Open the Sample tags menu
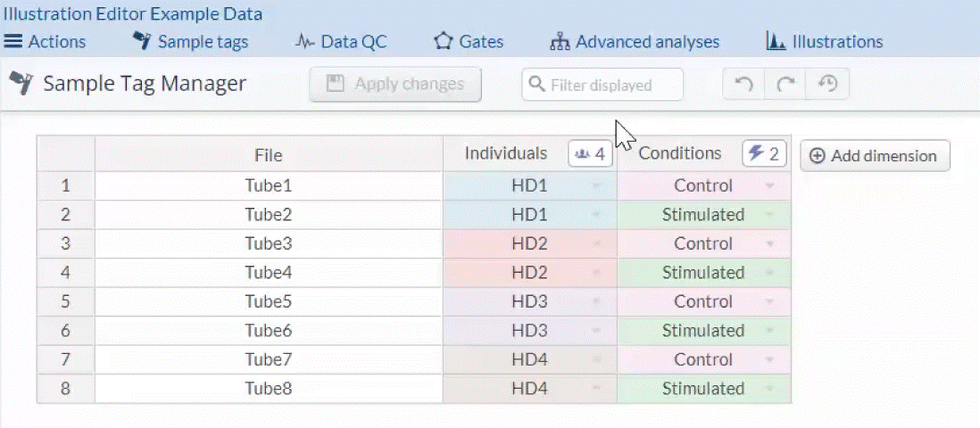 coord(190,42)
